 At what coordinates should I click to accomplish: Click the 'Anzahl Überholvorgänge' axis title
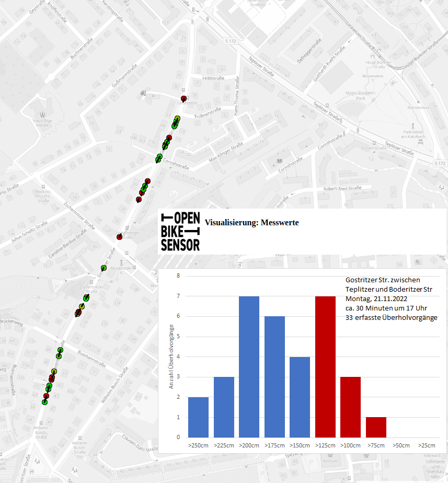pyautogui.click(x=171, y=356)
